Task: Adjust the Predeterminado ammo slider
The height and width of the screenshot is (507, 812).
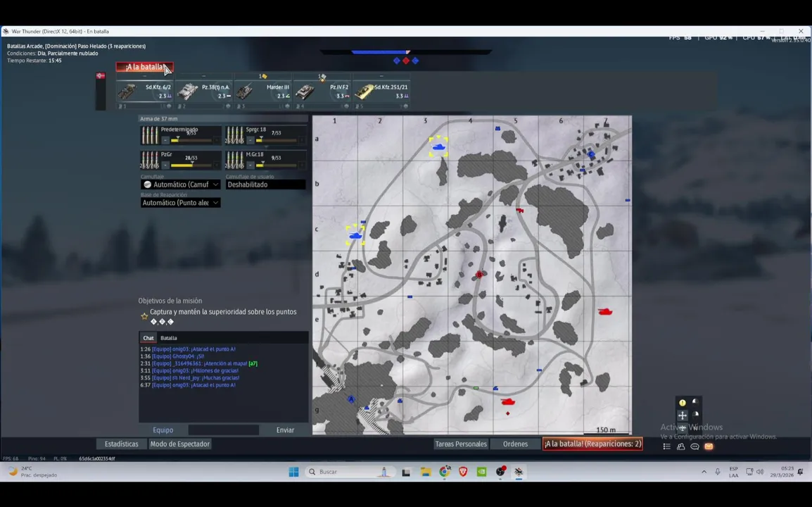Action: point(191,140)
